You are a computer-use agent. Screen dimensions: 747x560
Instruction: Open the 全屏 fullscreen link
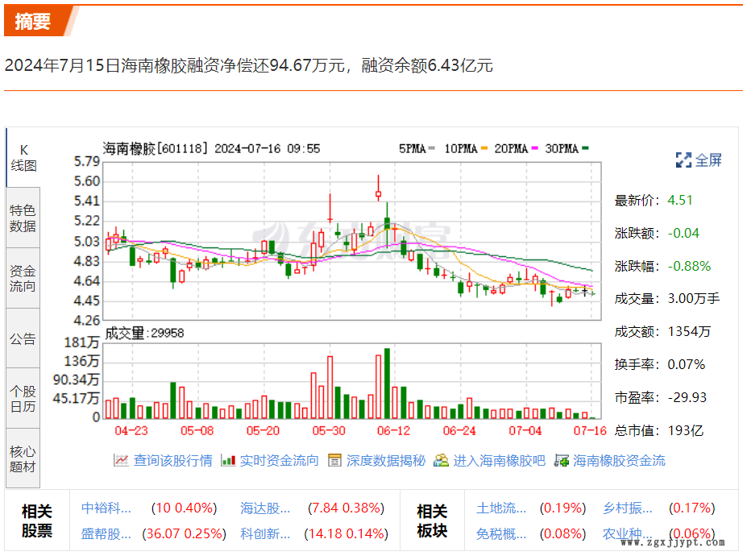708,160
